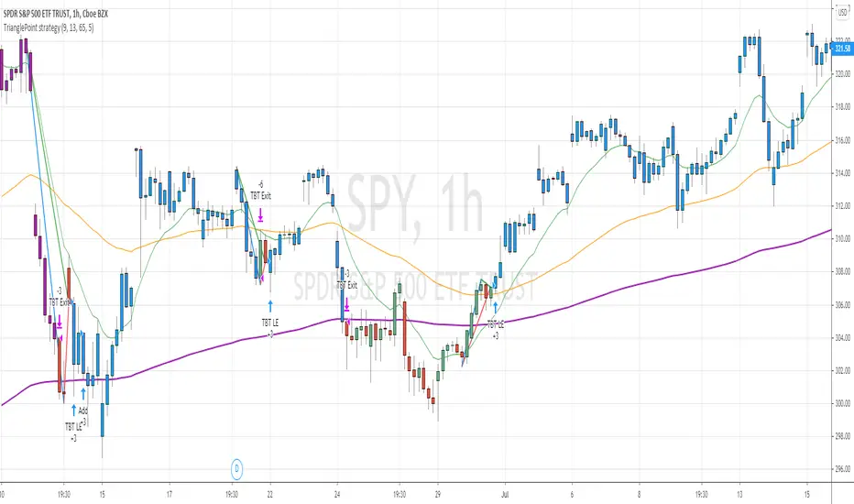Click the 298.00 price axis label
Screen dimensions: 854x504
(x=842, y=436)
